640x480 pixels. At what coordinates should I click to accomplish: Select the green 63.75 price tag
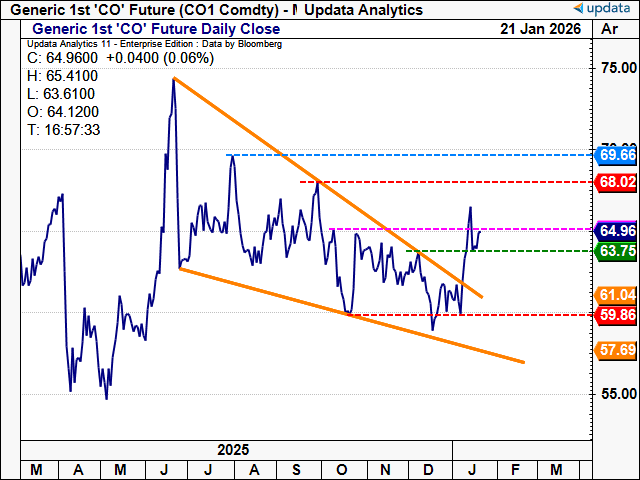coord(615,250)
